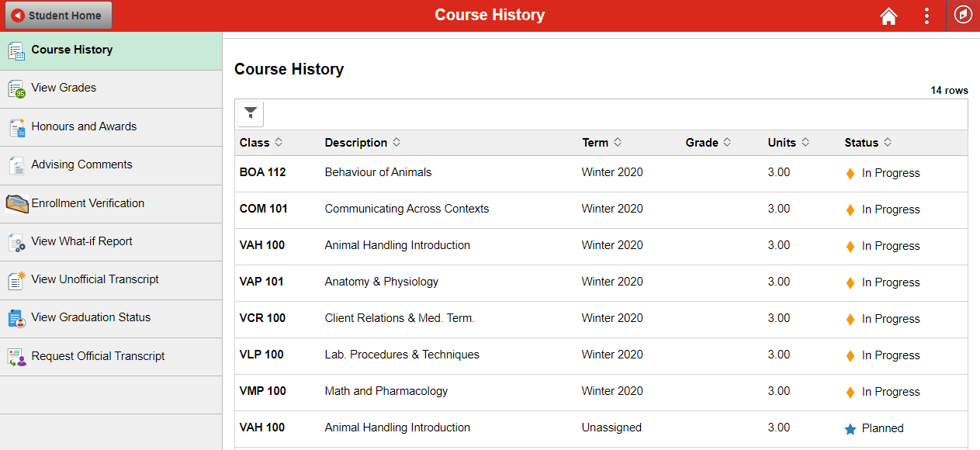Click the Planned VAH 100 row
This screenshot has width=980, height=450.
(601, 428)
